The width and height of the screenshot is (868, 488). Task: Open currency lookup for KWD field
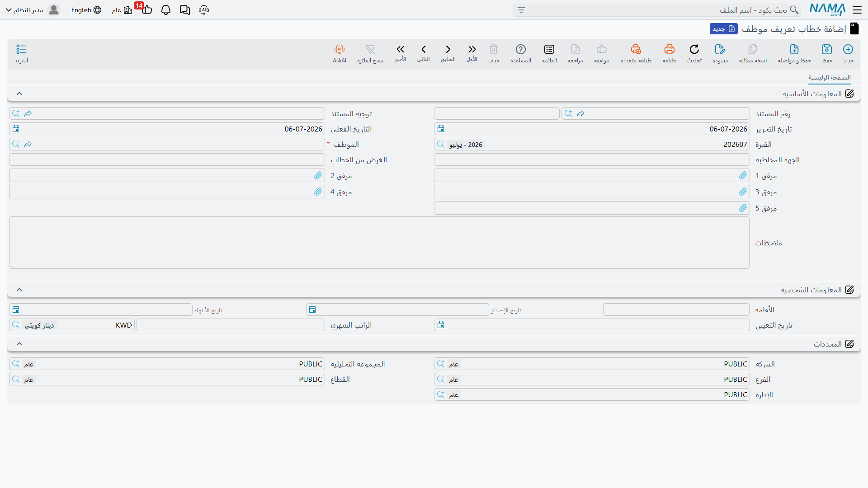16,325
